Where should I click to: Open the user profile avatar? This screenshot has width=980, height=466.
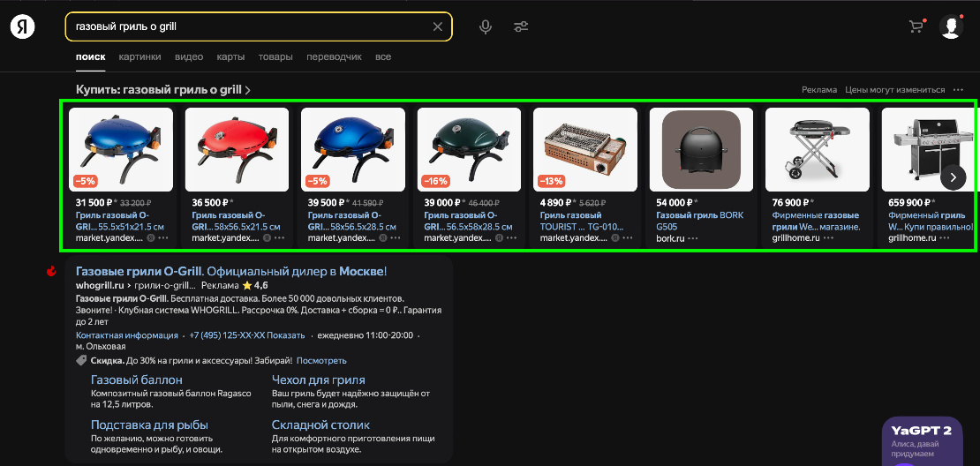tap(951, 26)
